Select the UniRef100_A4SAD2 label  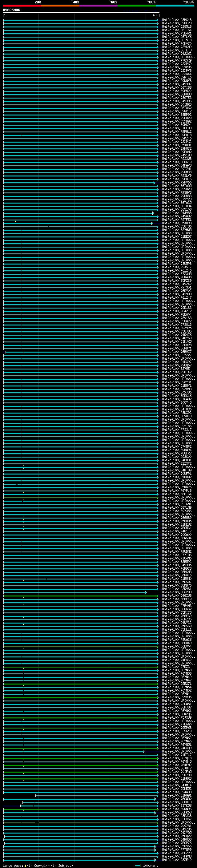pos(177,216)
